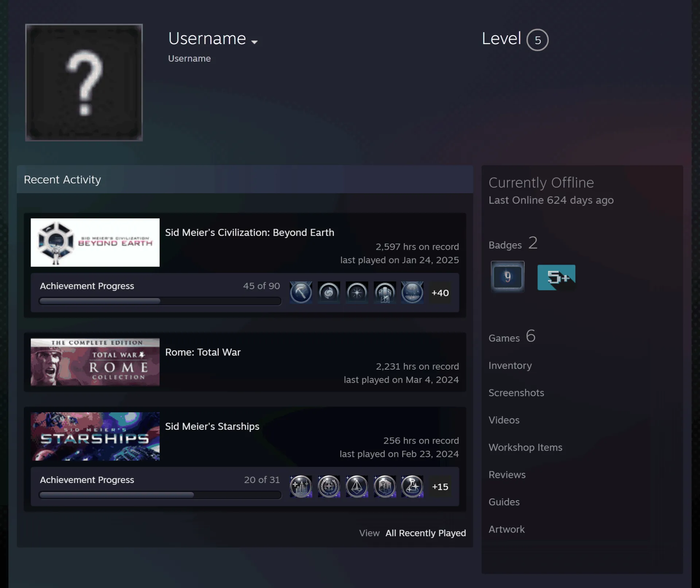The image size is (700, 588).
Task: Click the science flask achievement icon in Starships
Action: (412, 486)
